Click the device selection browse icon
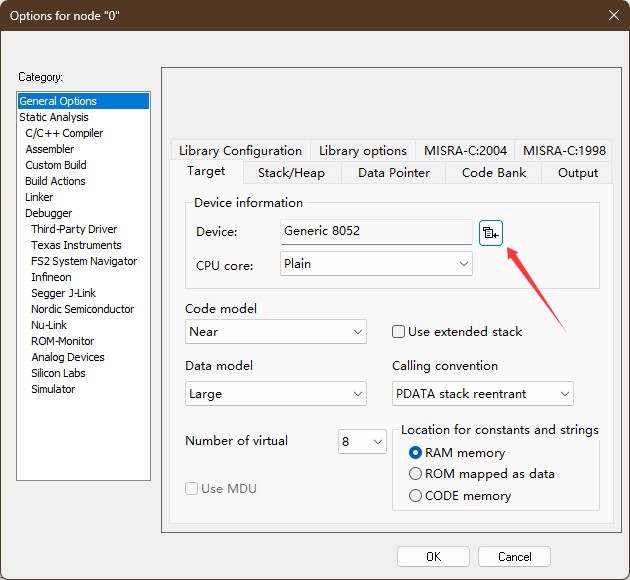Viewport: 630px width, 580px height. pos(490,232)
